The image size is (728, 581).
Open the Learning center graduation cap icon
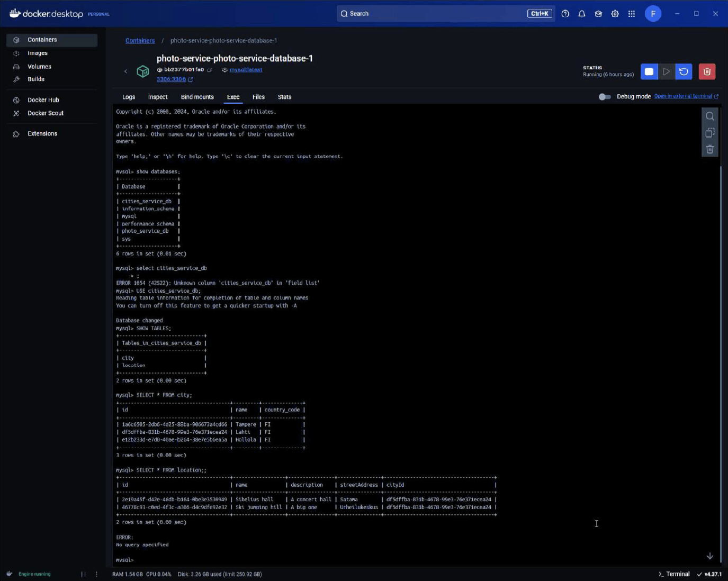(598, 14)
